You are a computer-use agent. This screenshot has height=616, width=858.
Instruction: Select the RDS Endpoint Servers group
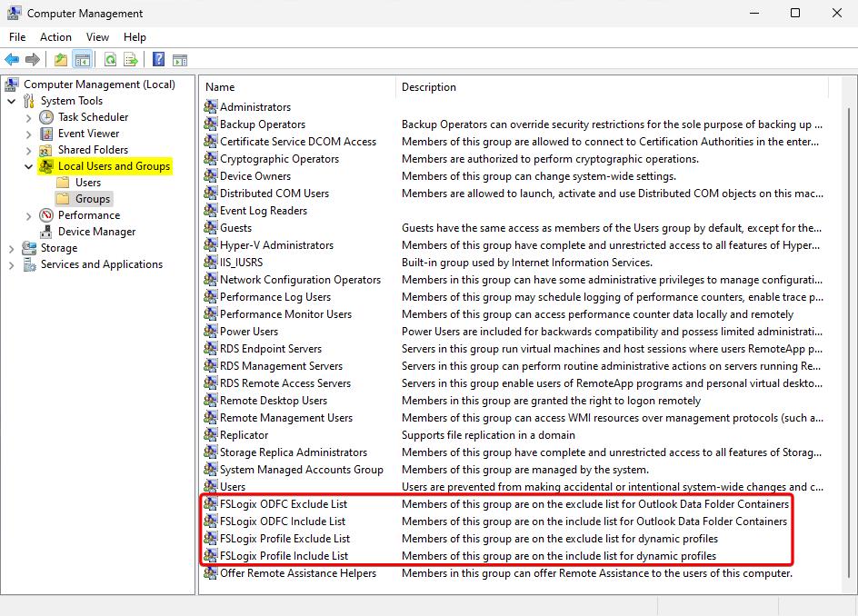(x=271, y=349)
